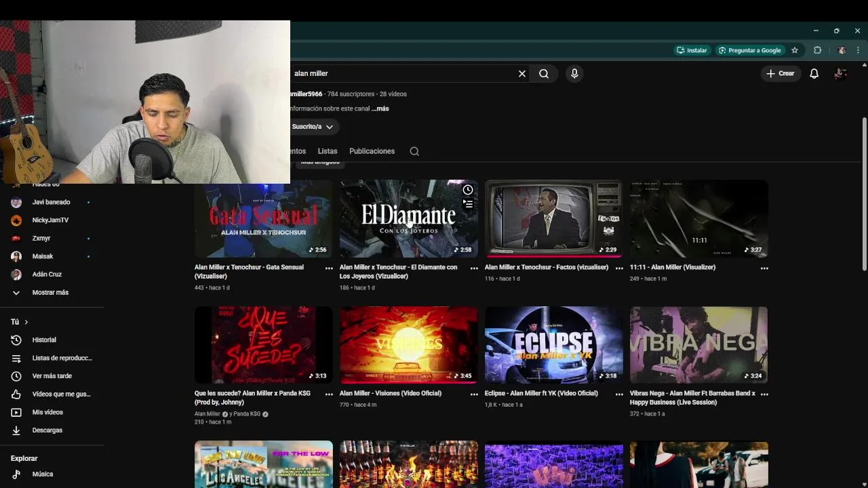Image resolution: width=868 pixels, height=488 pixels.
Task: Start voice search with microphone
Action: 574,74
